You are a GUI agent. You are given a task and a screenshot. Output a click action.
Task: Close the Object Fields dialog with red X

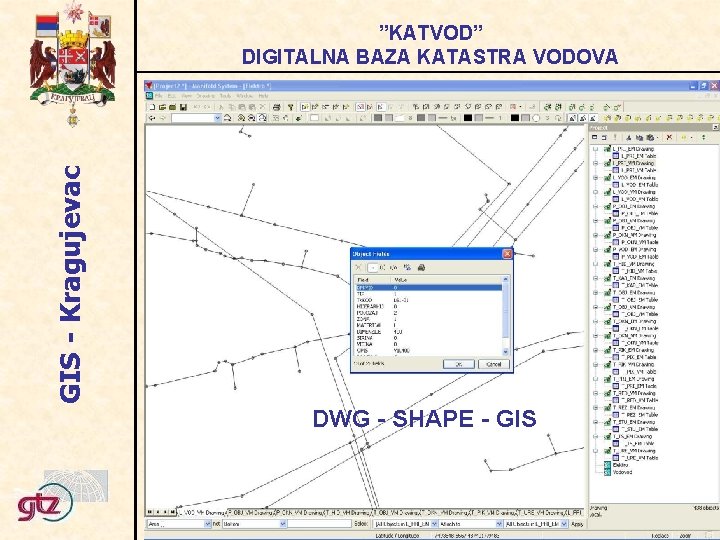pyautogui.click(x=507, y=253)
